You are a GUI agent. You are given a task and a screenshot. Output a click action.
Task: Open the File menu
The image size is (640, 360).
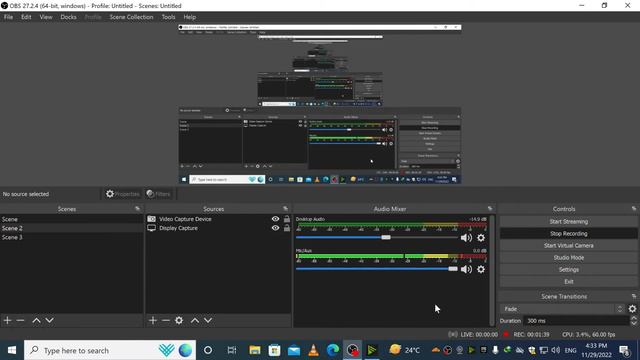[8, 17]
